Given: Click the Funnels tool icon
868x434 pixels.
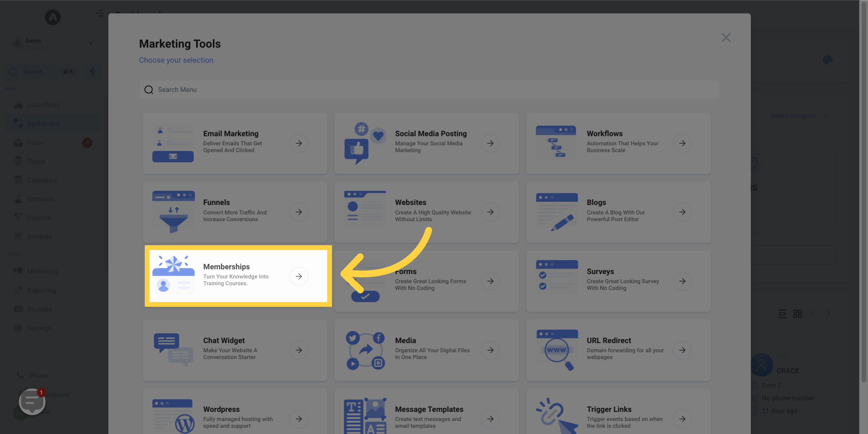Looking at the screenshot, I should click(x=173, y=211).
